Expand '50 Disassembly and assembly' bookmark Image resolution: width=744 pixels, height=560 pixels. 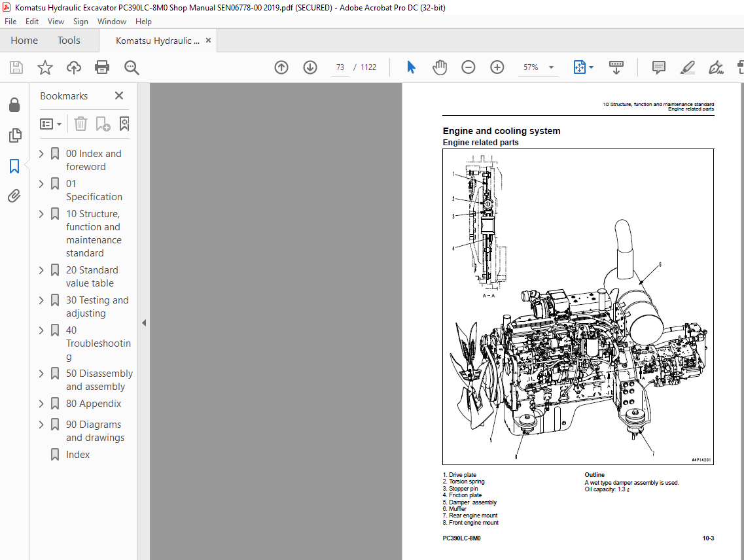click(41, 374)
